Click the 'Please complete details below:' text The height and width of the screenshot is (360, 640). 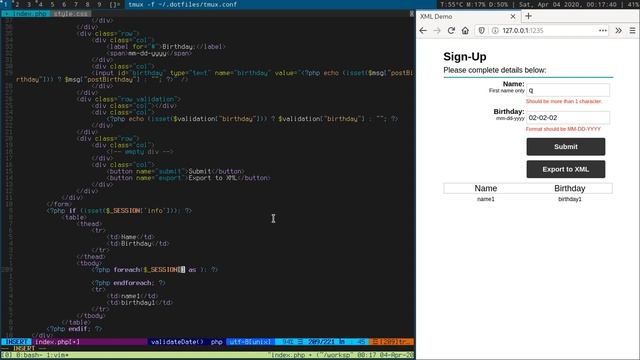(x=495, y=70)
